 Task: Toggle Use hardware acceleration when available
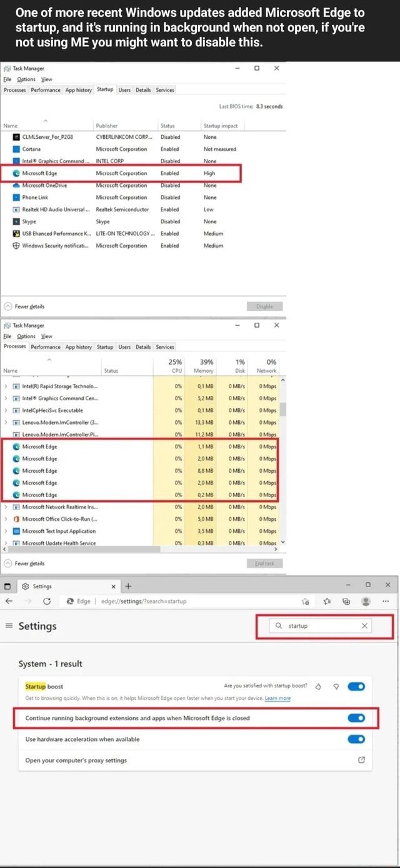pos(356,739)
